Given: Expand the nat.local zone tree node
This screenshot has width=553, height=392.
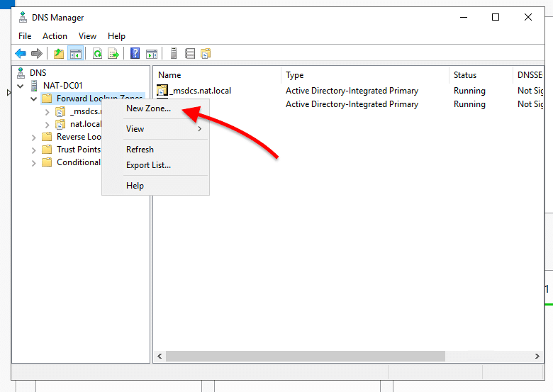Looking at the screenshot, I should 48,125.
